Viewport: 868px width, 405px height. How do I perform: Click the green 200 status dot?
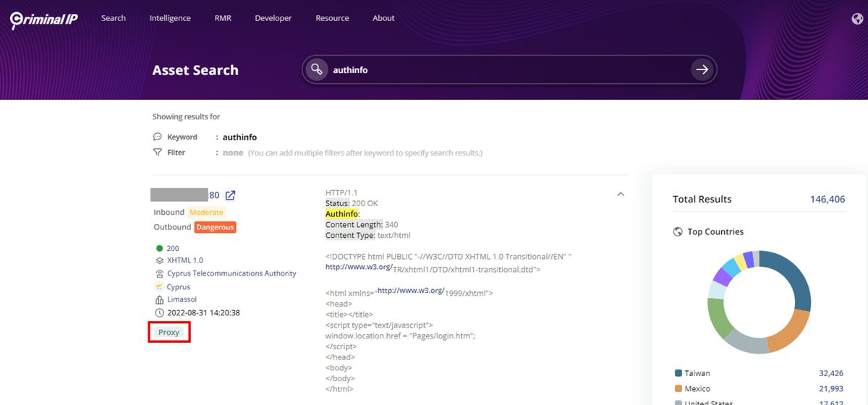[159, 248]
